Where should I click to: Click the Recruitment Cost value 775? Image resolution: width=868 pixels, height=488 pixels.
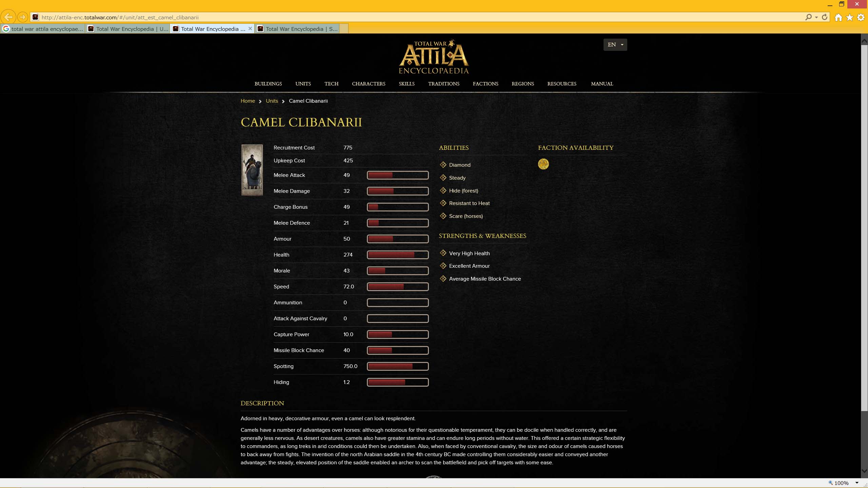[348, 148]
